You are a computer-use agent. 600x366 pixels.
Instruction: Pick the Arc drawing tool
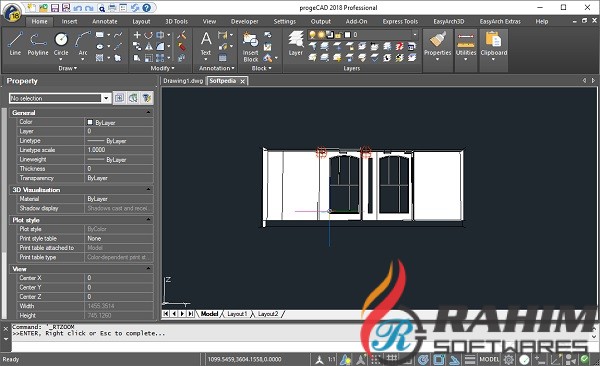[83, 43]
